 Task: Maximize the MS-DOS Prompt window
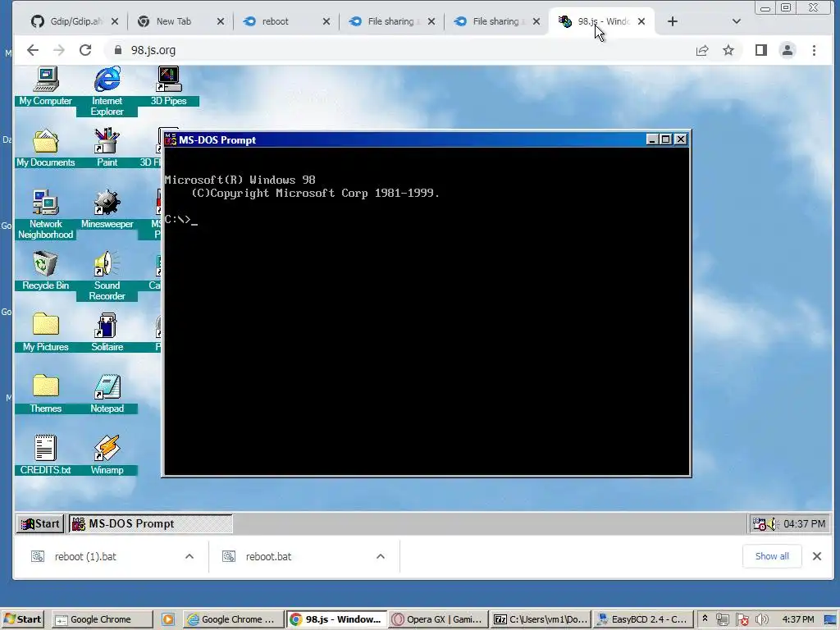pos(665,139)
